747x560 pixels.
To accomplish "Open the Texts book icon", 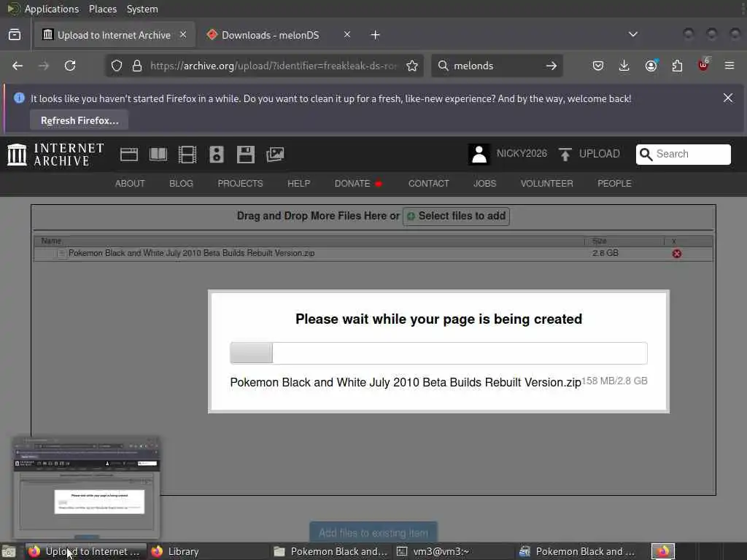I will 158,155.
